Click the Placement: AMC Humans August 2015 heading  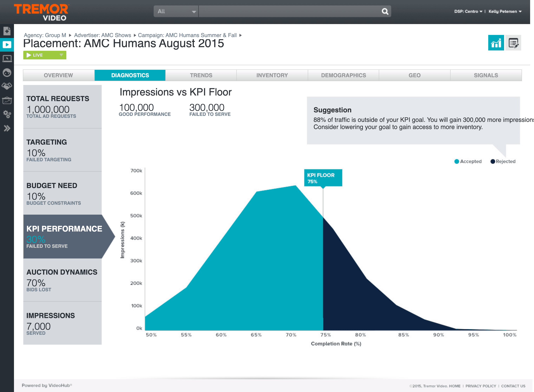pyautogui.click(x=124, y=43)
